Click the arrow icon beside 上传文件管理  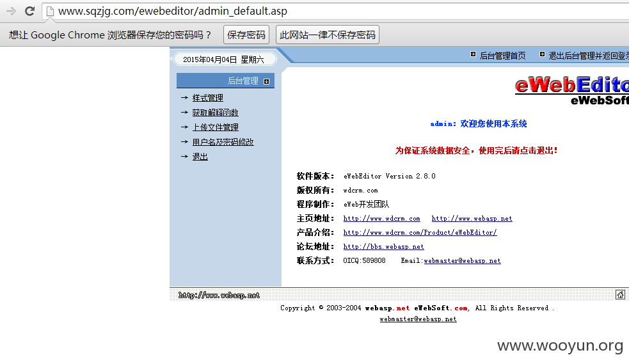click(x=184, y=127)
